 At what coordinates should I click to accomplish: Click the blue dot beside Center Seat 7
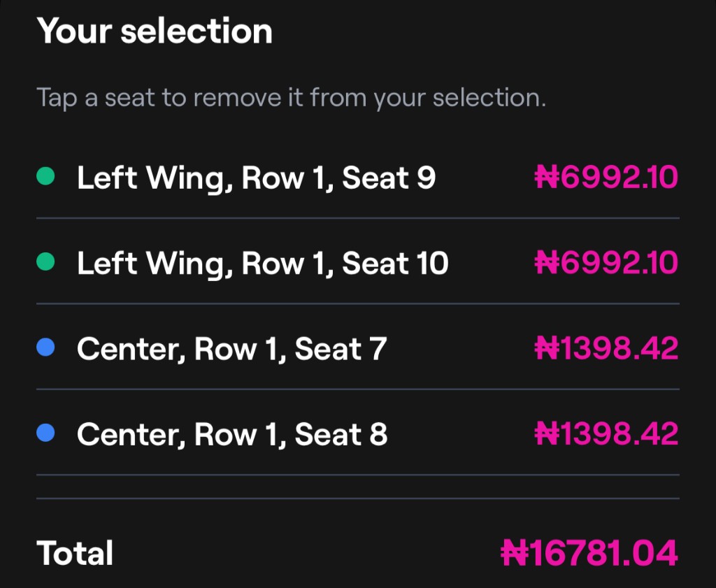point(45,348)
